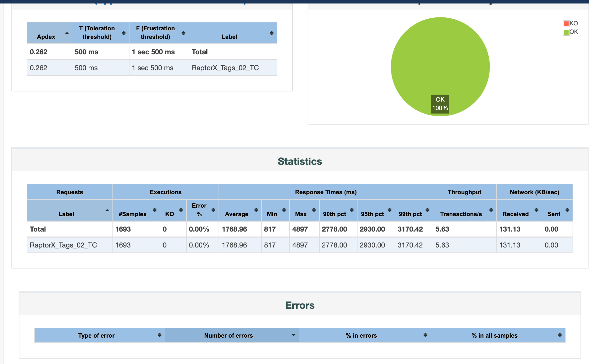The image size is (589, 364).
Task: Click descending arrow on Number of errors
Action: (x=293, y=335)
